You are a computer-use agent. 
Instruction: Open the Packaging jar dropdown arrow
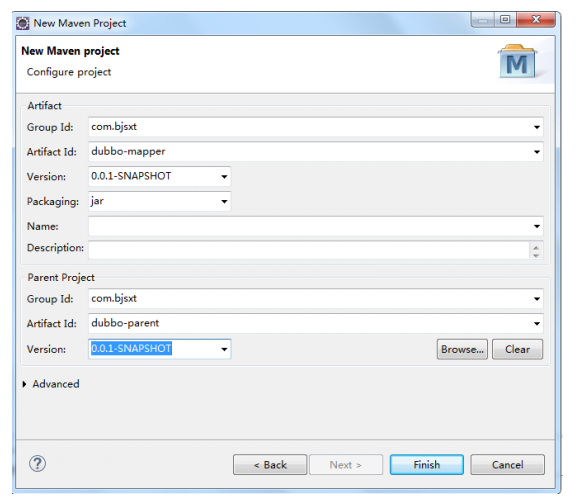[224, 201]
